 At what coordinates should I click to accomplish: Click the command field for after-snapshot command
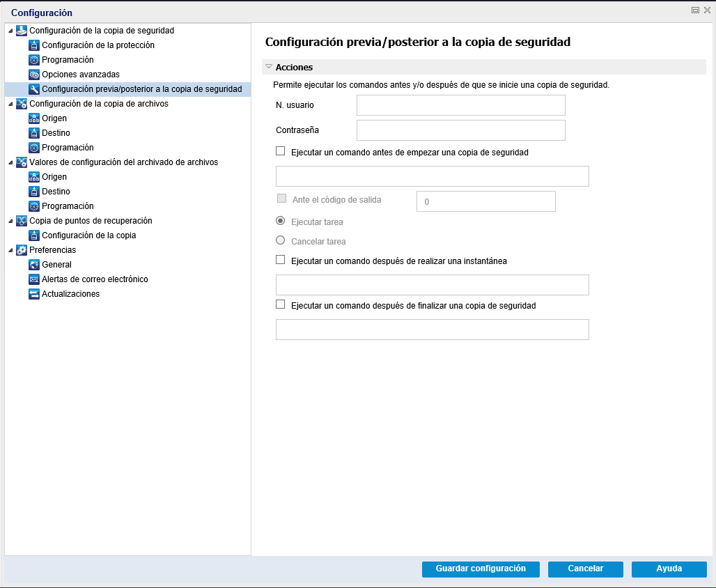pyautogui.click(x=433, y=285)
